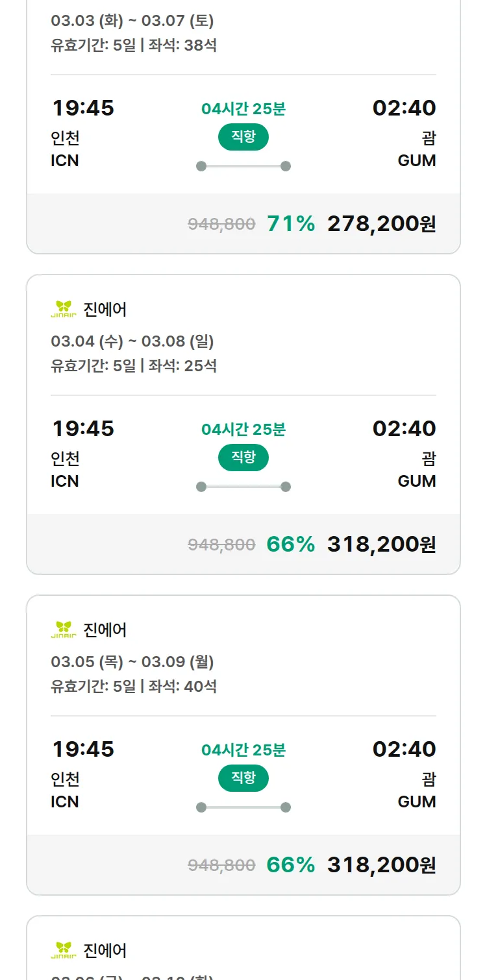Viewport: 487px width, 980px height.
Task: Click the 진에어 airline name in the 03.04 card
Action: tap(105, 310)
